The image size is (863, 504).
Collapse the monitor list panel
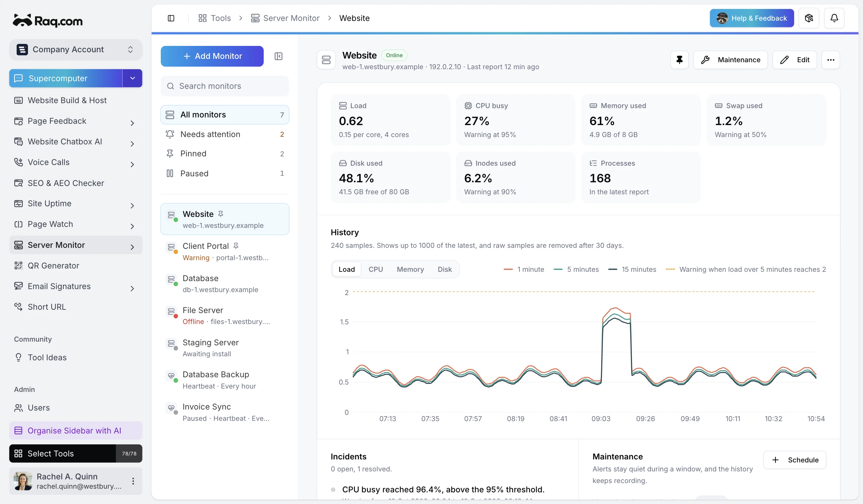coord(278,56)
